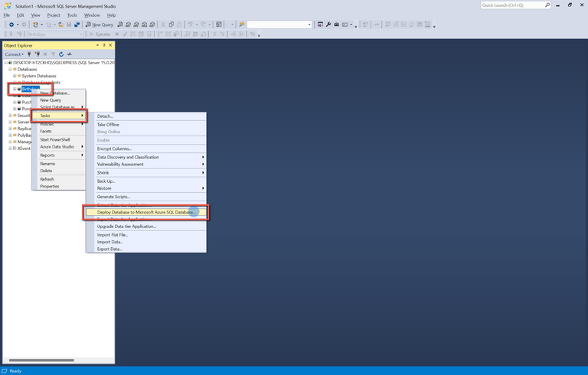Click the Filter icon in Object Explorer toolbar
588x375 pixels.
pos(53,54)
